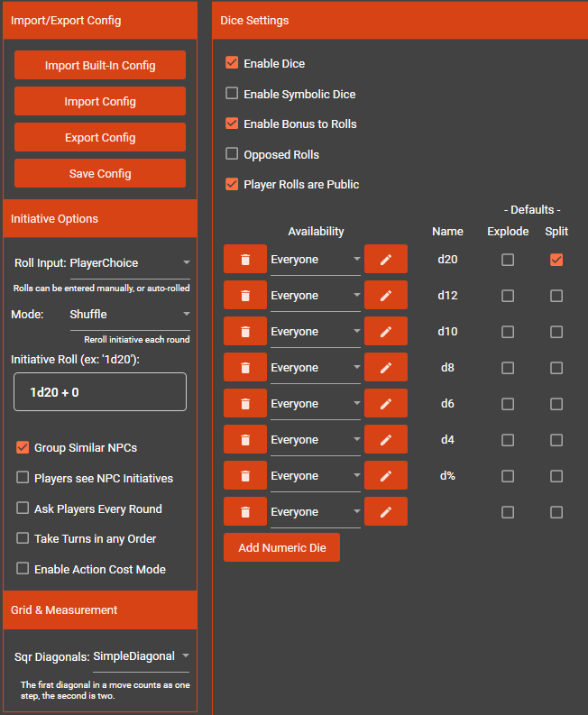Click Import Built-In Config button
588x715 pixels.
click(x=100, y=65)
